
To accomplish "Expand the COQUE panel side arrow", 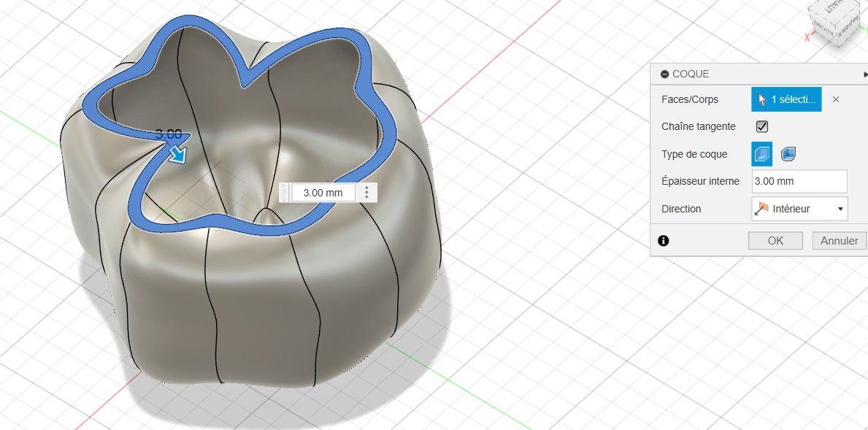I will click(864, 74).
